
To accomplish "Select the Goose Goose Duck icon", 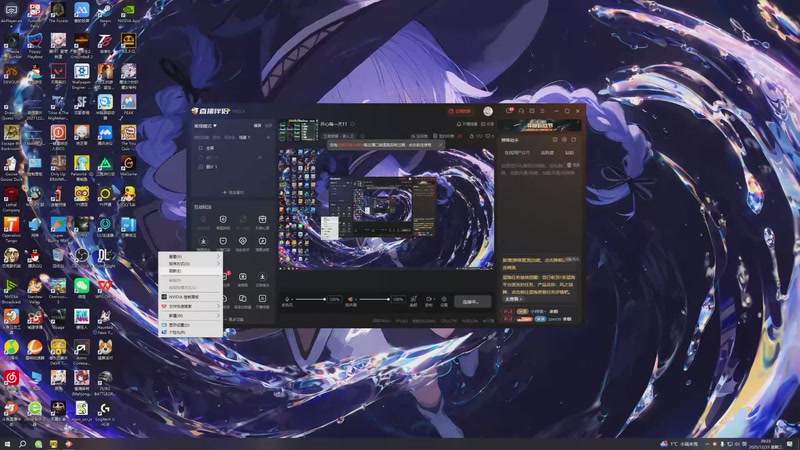I will tap(11, 167).
